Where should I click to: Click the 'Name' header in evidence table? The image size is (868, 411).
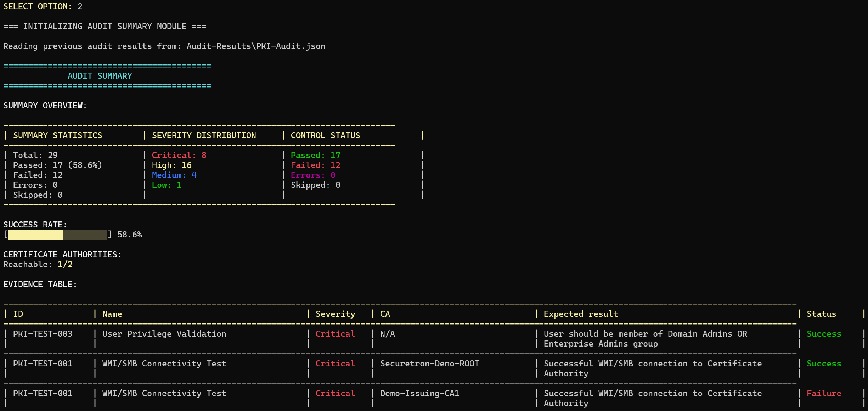click(112, 314)
